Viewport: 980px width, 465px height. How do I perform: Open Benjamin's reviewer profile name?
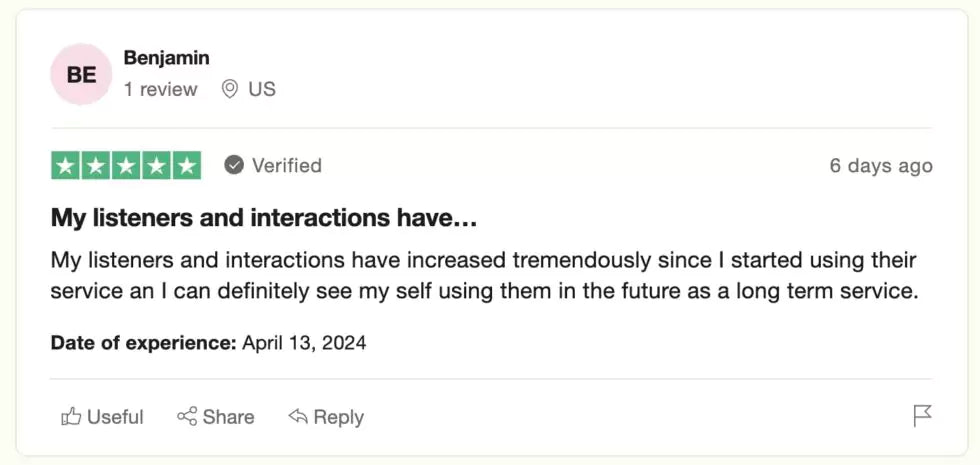point(166,58)
